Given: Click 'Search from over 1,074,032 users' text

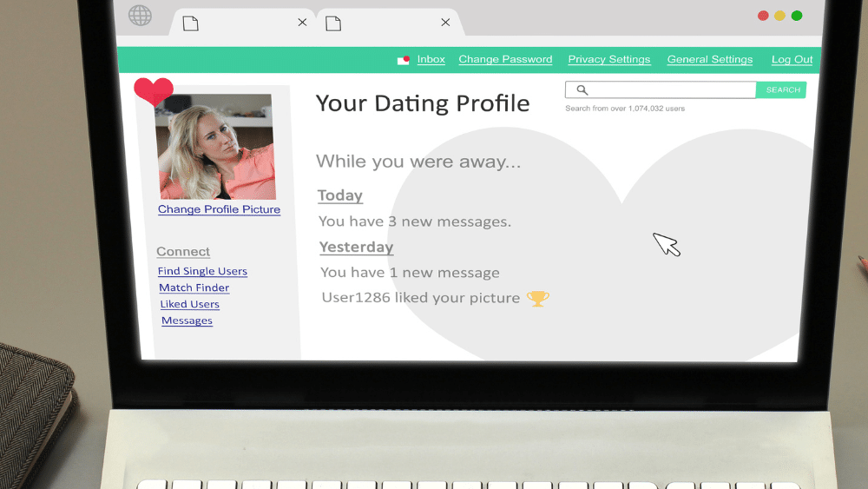Looking at the screenshot, I should click(625, 109).
